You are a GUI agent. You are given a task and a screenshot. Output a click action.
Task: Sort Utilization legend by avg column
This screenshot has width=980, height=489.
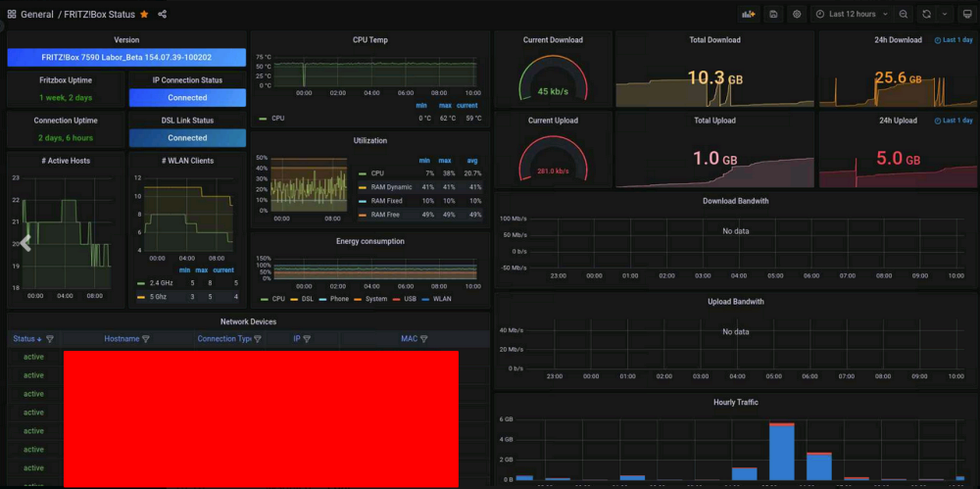[x=472, y=160]
